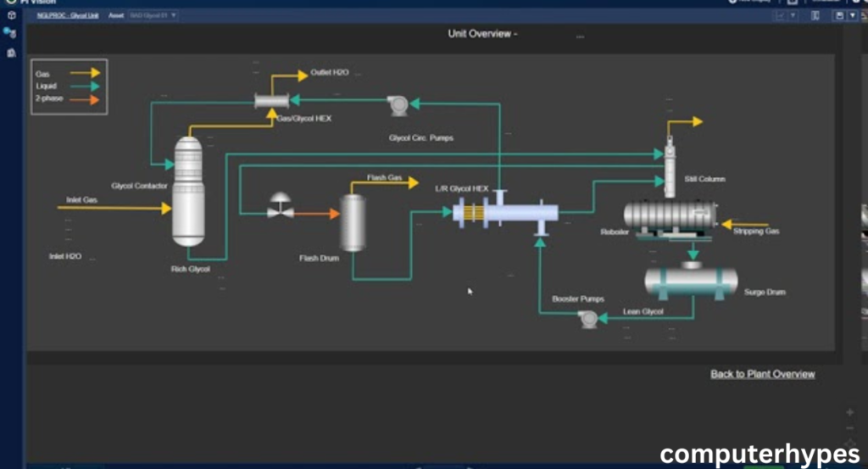Image resolution: width=868 pixels, height=469 pixels.
Task: Expand the save options dropdown arrow
Action: pos(853,15)
